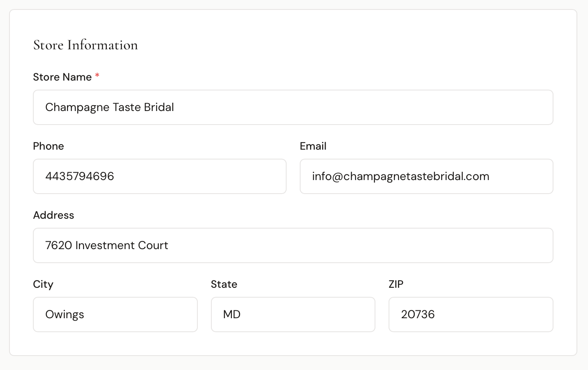Screen dimensions: 588x370
Task: Click the 'Email' field label
Action: (x=313, y=146)
